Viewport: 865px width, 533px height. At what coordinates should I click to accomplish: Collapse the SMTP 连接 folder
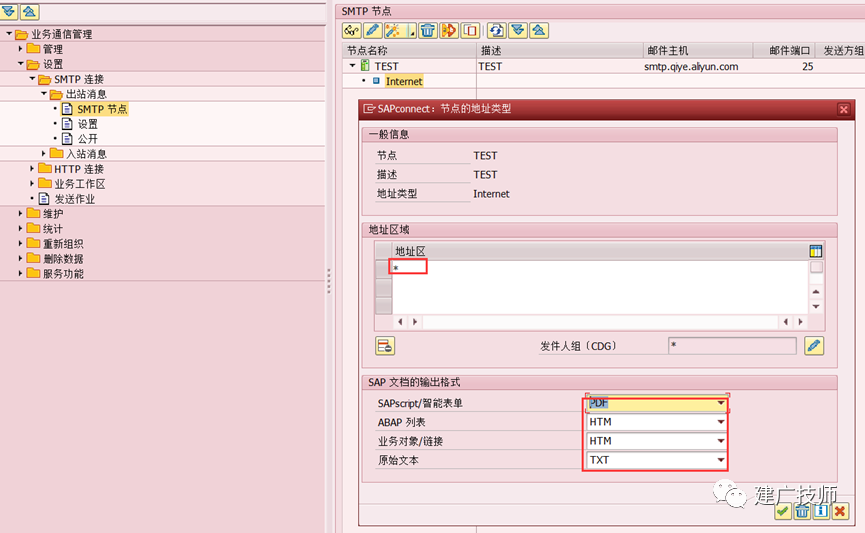point(32,78)
